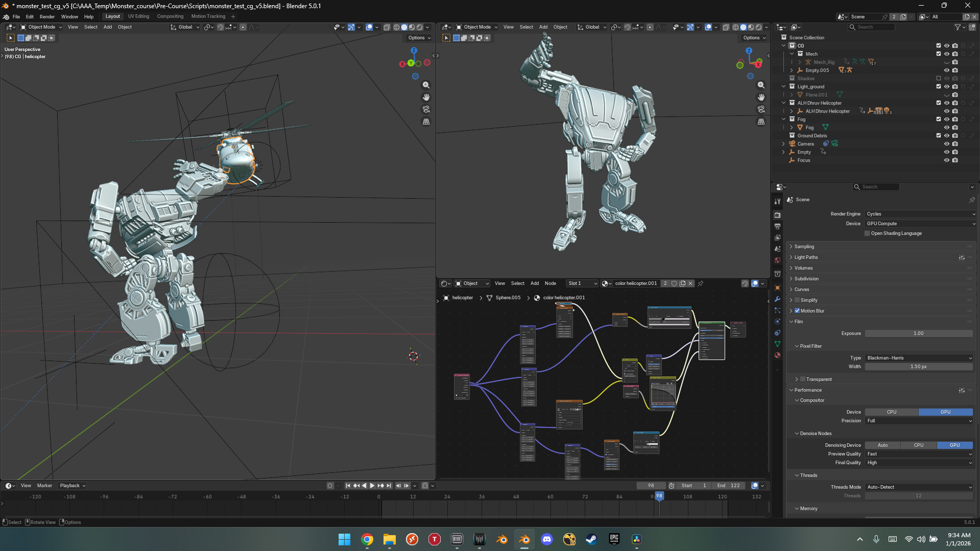
Task: Collapse the ALH Dhruv Helicopter collection
Action: [x=784, y=103]
